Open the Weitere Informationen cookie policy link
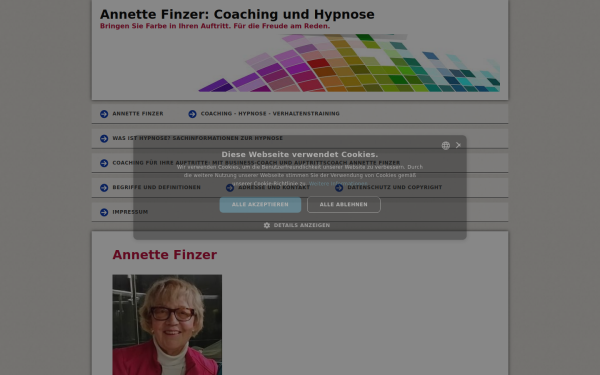 point(338,184)
